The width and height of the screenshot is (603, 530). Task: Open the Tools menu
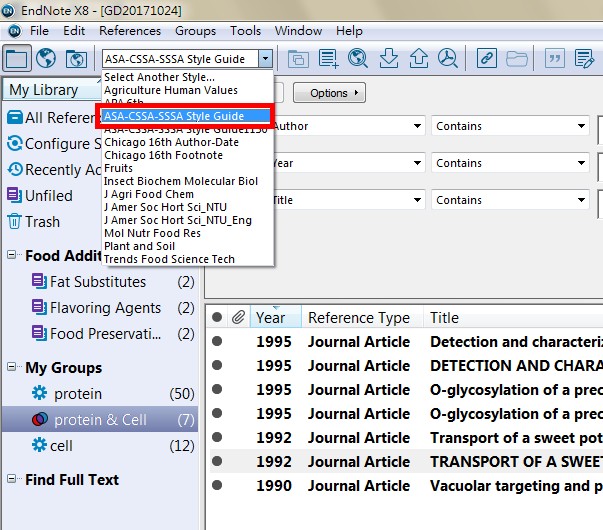245,31
